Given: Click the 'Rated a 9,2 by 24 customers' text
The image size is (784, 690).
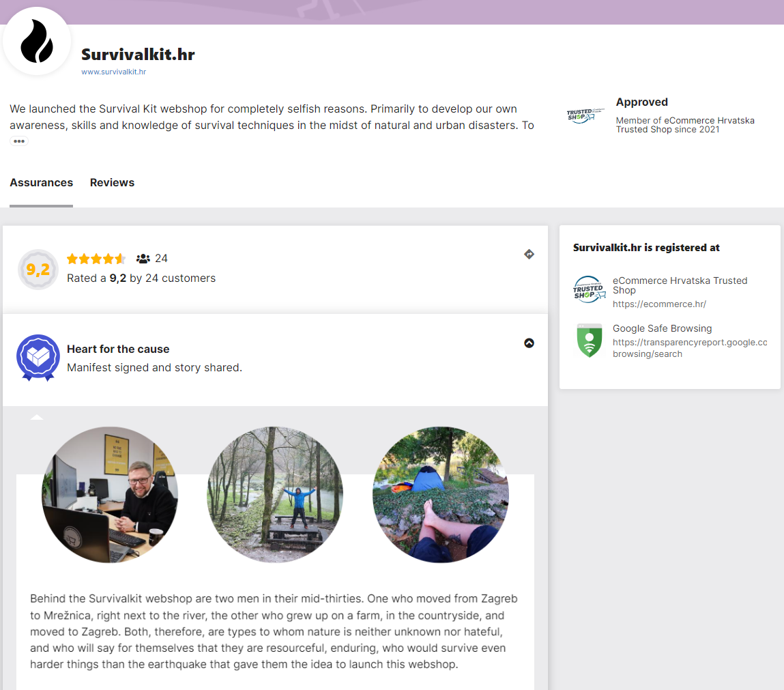Looking at the screenshot, I should (x=141, y=278).
